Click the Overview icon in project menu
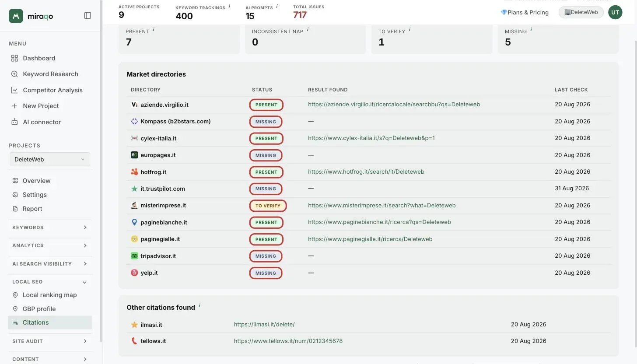Viewport: 637px width, 364px height. point(15,181)
